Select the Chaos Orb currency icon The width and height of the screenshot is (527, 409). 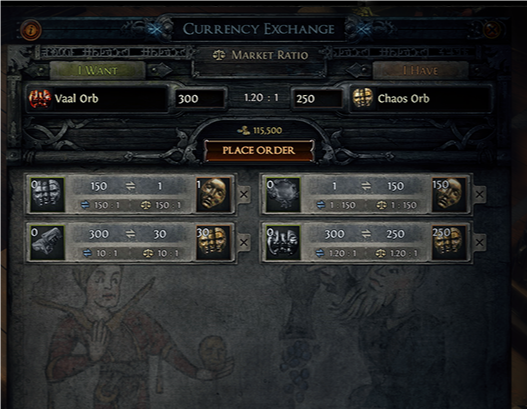tap(363, 98)
